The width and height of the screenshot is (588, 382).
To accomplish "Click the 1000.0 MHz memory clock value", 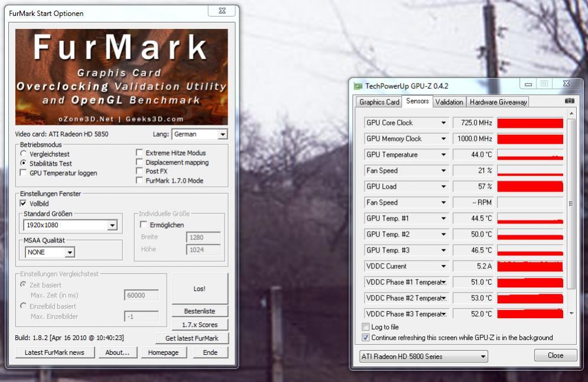I will [x=473, y=139].
